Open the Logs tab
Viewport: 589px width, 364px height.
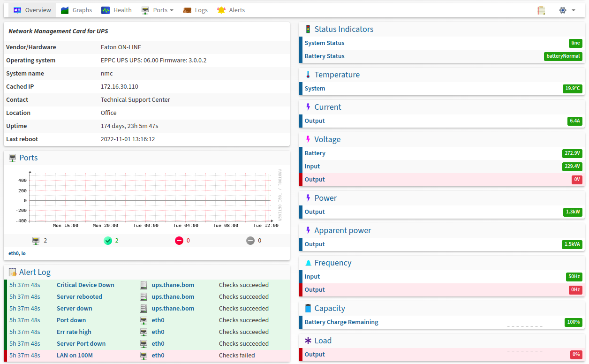click(x=195, y=10)
